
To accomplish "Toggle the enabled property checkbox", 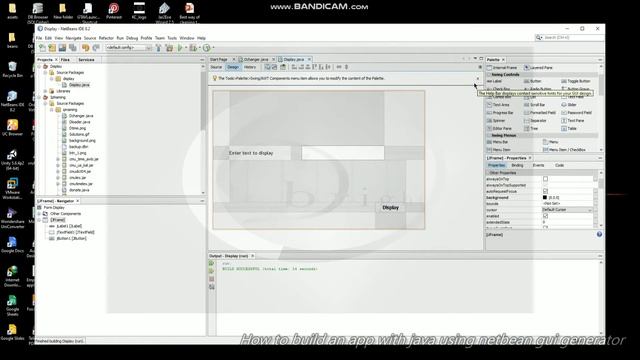I will (545, 216).
